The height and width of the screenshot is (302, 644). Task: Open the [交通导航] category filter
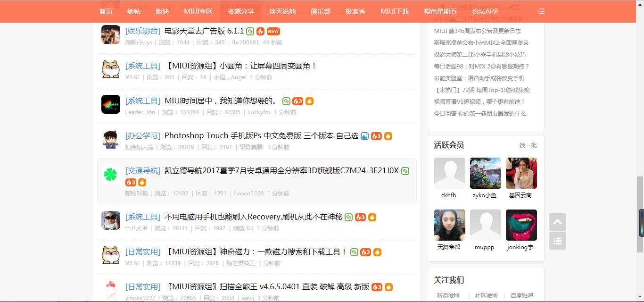click(142, 171)
